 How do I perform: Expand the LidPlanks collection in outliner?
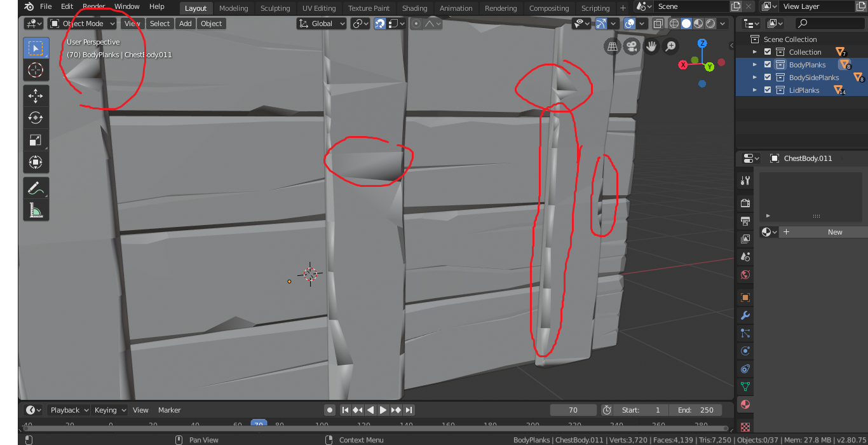tap(755, 90)
